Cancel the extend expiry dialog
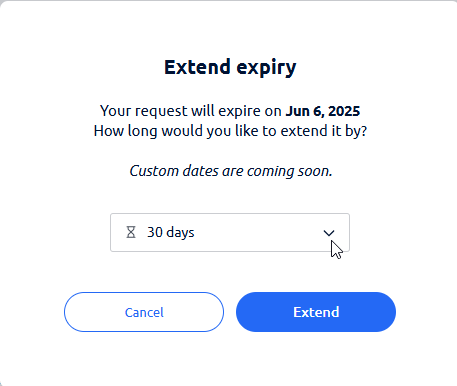The image size is (457, 386). point(144,312)
